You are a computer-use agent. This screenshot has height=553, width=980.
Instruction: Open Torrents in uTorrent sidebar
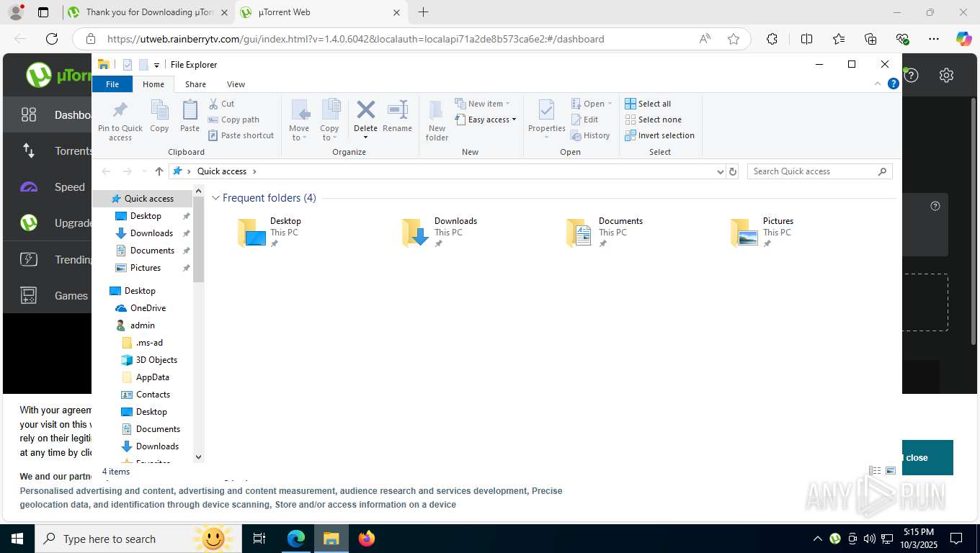pyautogui.click(x=48, y=150)
